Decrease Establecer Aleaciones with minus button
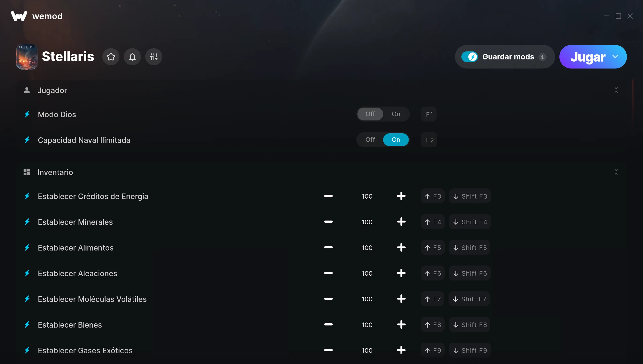This screenshot has width=643, height=364. point(328,273)
